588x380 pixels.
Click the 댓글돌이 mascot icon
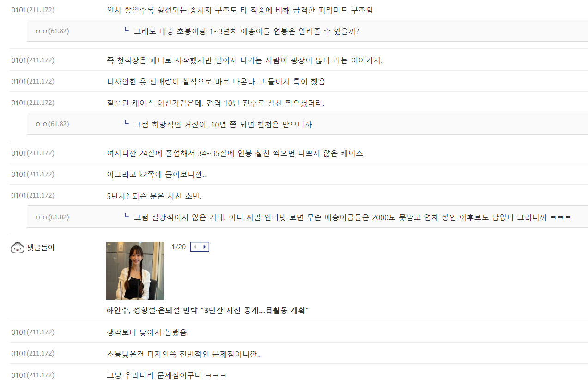[x=18, y=248]
